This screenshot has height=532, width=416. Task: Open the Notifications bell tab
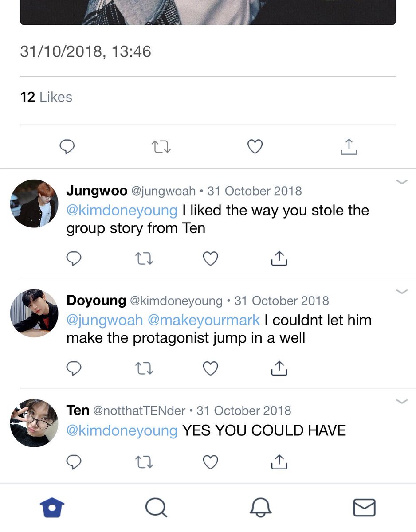pos(260,508)
